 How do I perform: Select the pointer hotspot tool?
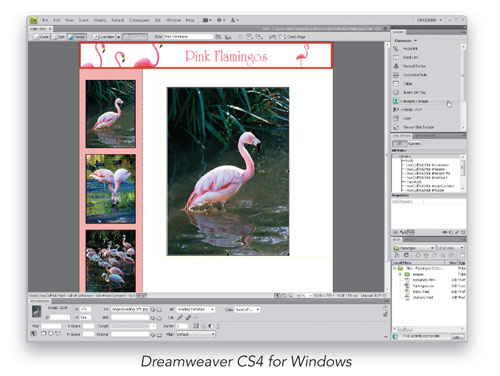click(x=34, y=333)
